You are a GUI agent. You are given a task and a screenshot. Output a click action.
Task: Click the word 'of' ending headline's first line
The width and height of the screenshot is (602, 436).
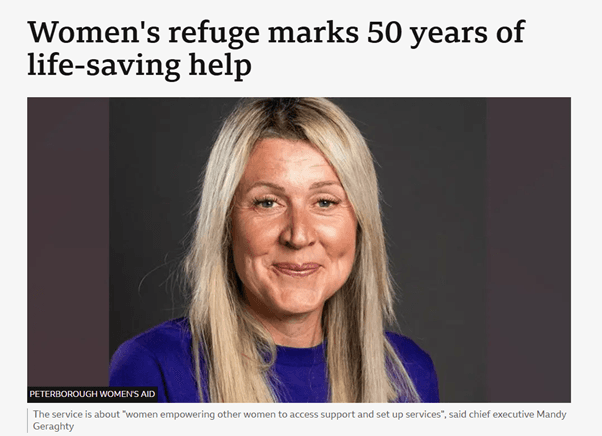tap(511, 31)
